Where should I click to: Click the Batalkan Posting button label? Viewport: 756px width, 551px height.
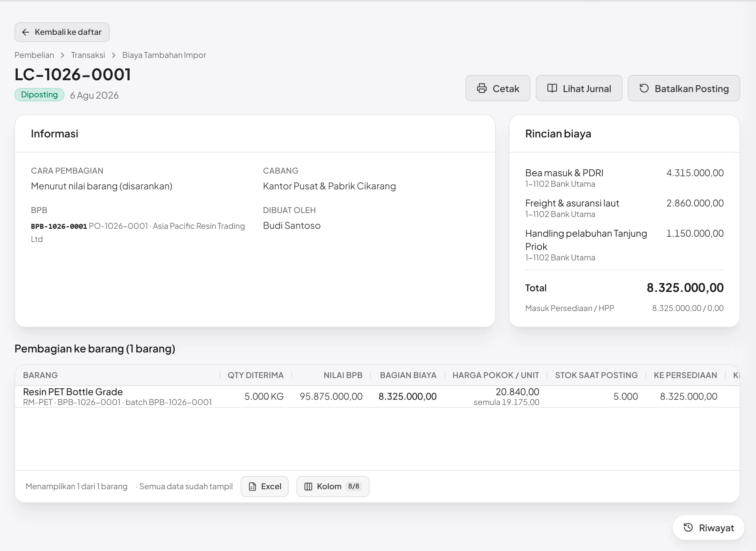click(x=692, y=89)
